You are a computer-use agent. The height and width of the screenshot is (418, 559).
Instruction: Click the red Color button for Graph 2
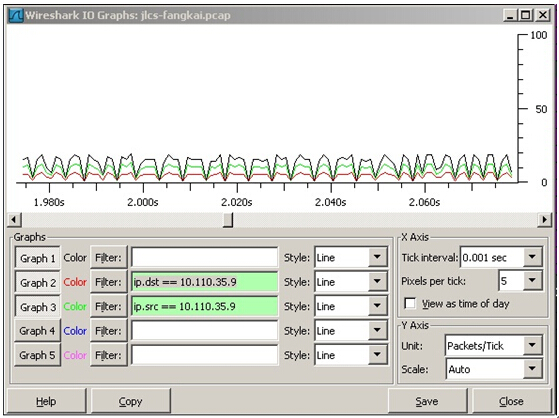pyautogui.click(x=75, y=282)
